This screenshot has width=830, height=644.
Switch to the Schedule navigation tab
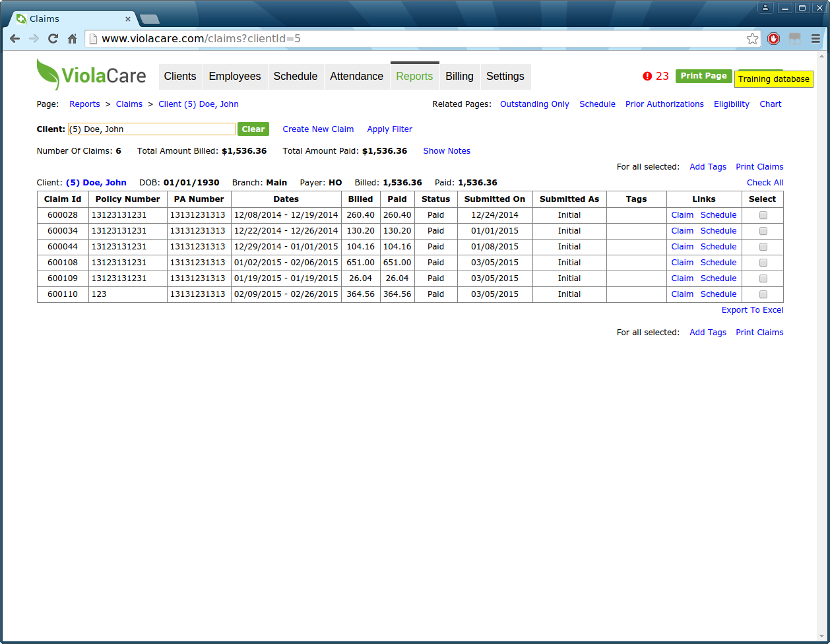(296, 77)
